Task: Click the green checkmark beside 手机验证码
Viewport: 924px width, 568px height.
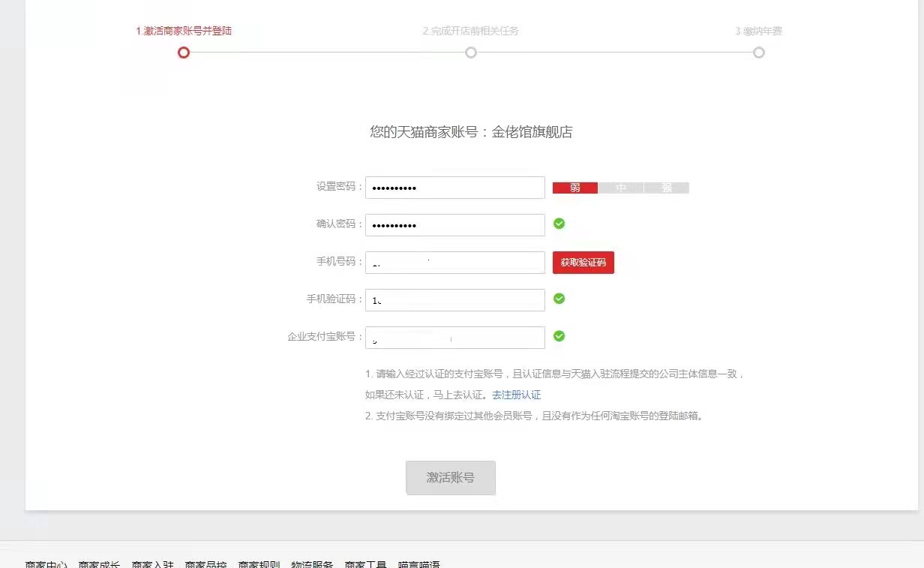Action: pos(559,299)
